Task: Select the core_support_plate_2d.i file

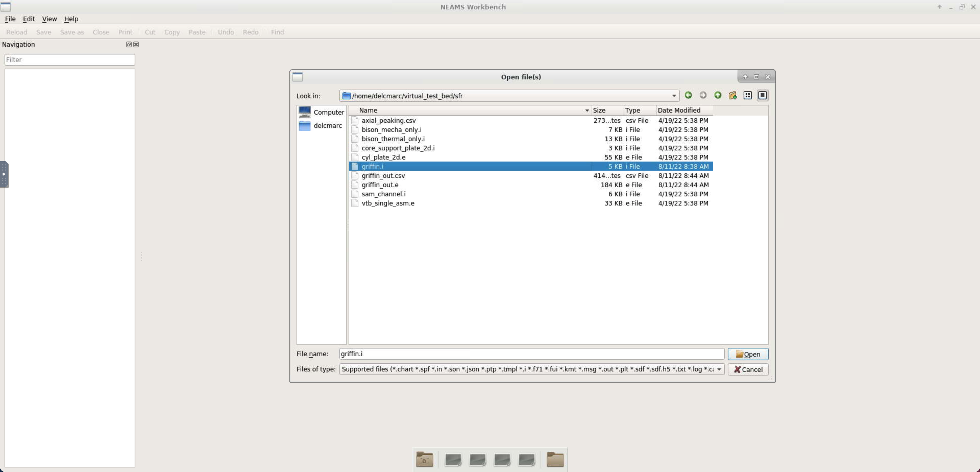Action: pos(531,148)
